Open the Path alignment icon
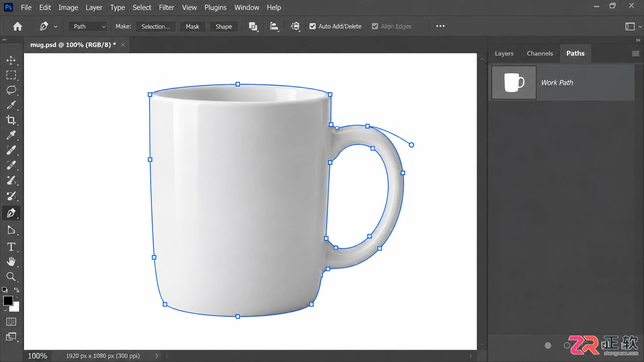This screenshot has width=644, height=362. coord(274,26)
